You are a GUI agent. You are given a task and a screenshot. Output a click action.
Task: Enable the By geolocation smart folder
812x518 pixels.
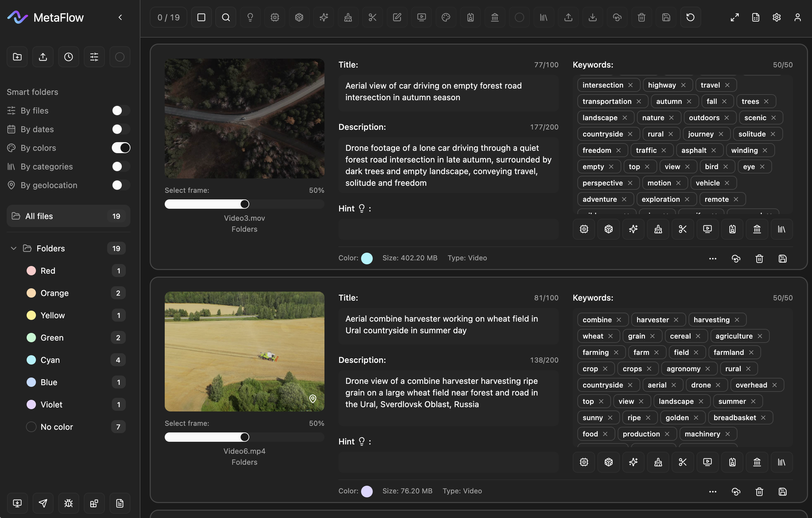pos(121,185)
